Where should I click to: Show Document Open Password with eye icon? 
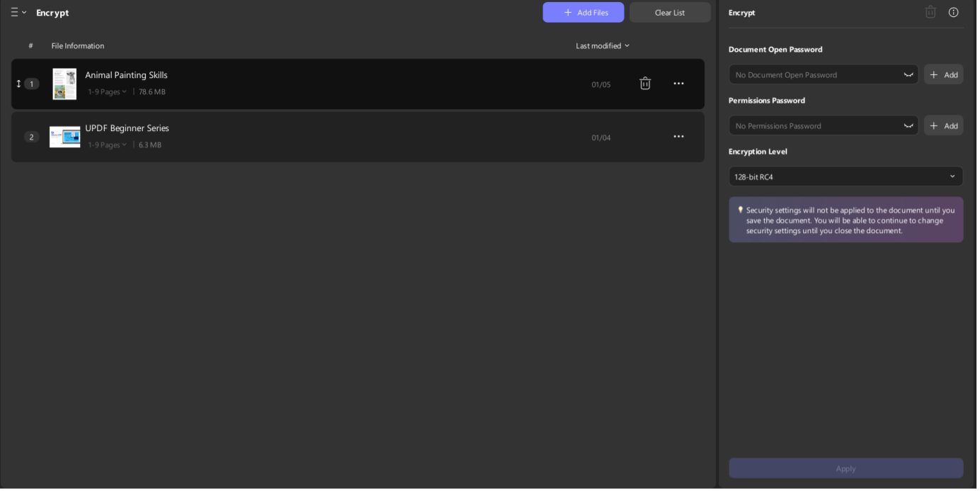click(908, 75)
